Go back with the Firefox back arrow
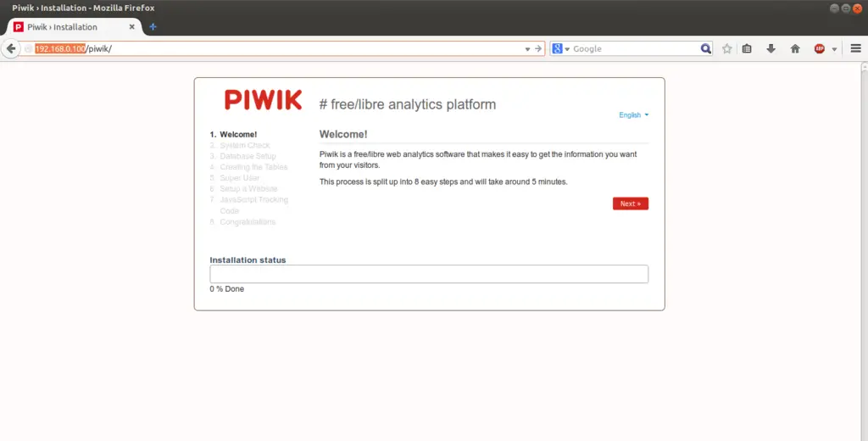Viewport: 868px width, 441px height. coord(10,48)
